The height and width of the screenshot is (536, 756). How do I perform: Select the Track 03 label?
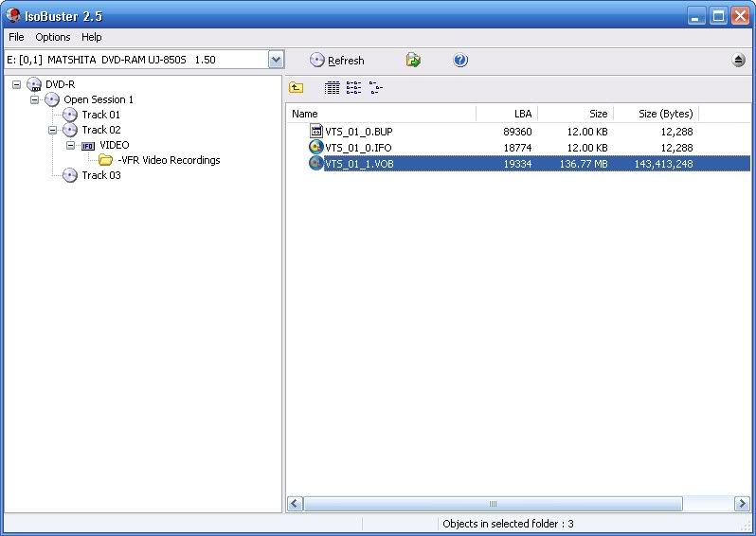click(101, 175)
